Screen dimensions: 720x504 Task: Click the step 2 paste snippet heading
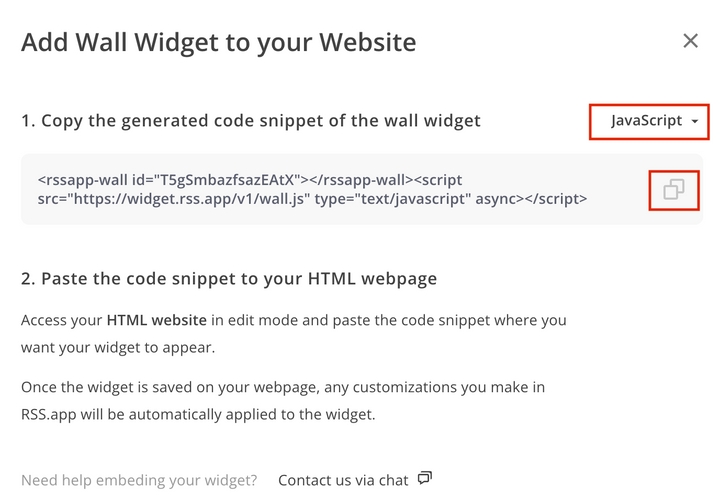(229, 279)
